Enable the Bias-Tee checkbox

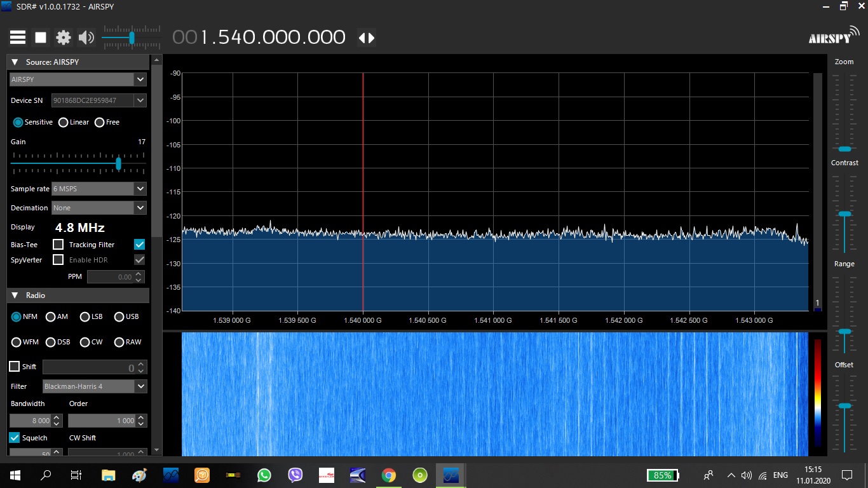(x=58, y=244)
